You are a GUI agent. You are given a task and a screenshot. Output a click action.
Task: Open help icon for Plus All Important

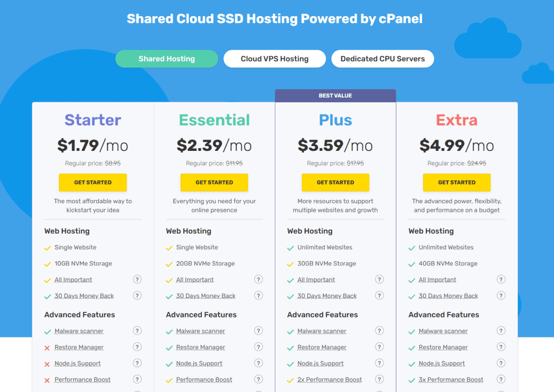coord(379,280)
